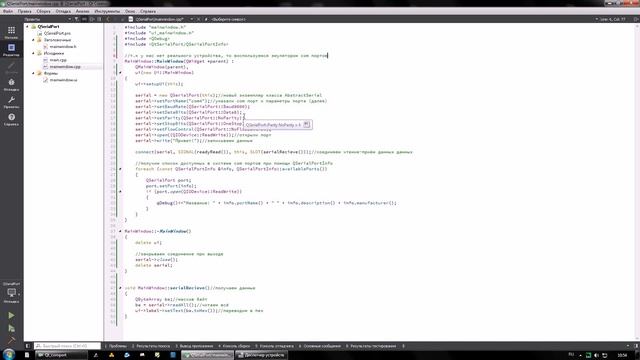Run the project with green play button
Screen dimensions: 640x360
pos(11,315)
